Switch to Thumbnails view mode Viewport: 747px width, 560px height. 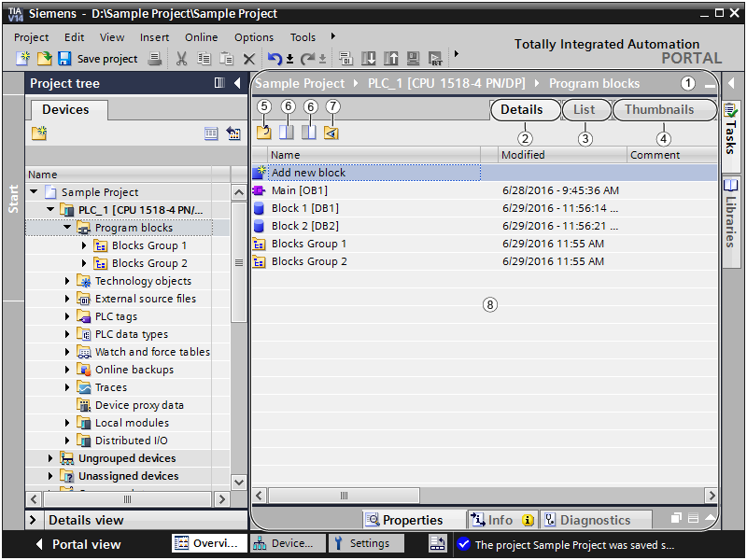pos(659,109)
